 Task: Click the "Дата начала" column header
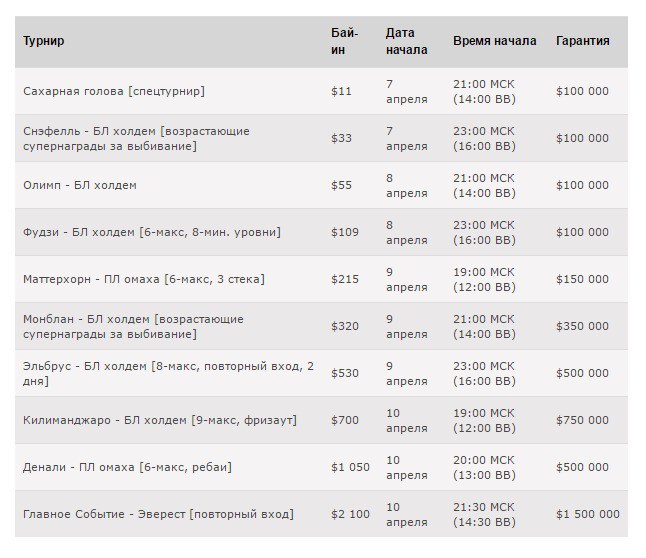406,41
